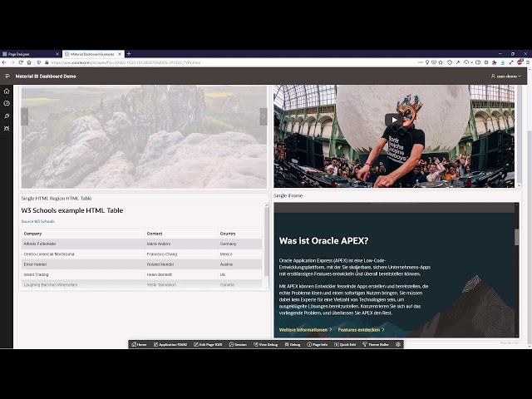Click Home in developer toolbar

tap(139, 344)
